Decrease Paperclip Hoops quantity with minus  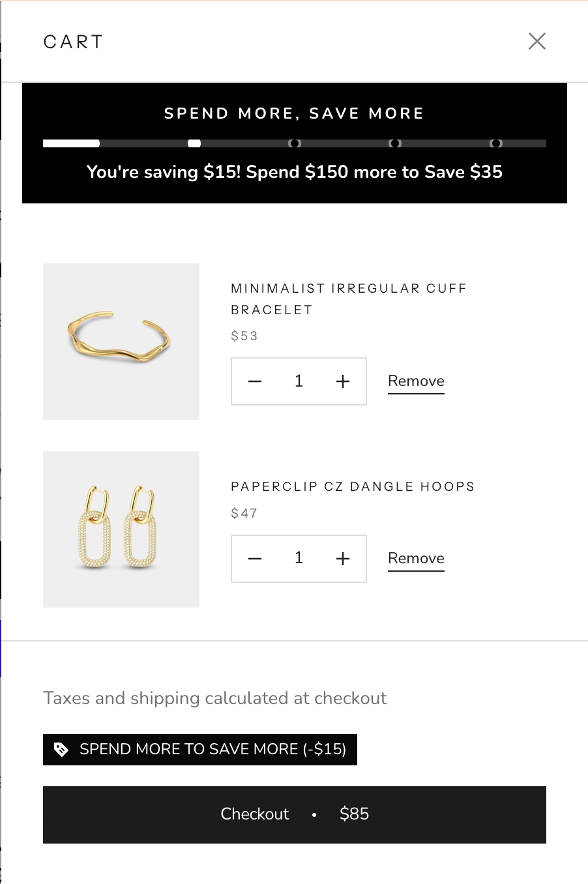tap(255, 559)
